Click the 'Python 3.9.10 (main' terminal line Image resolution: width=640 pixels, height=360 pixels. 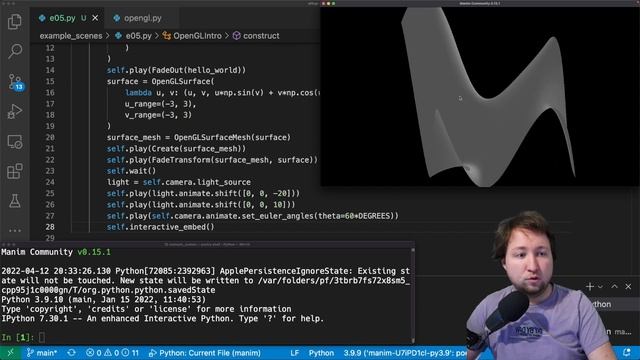click(104, 300)
